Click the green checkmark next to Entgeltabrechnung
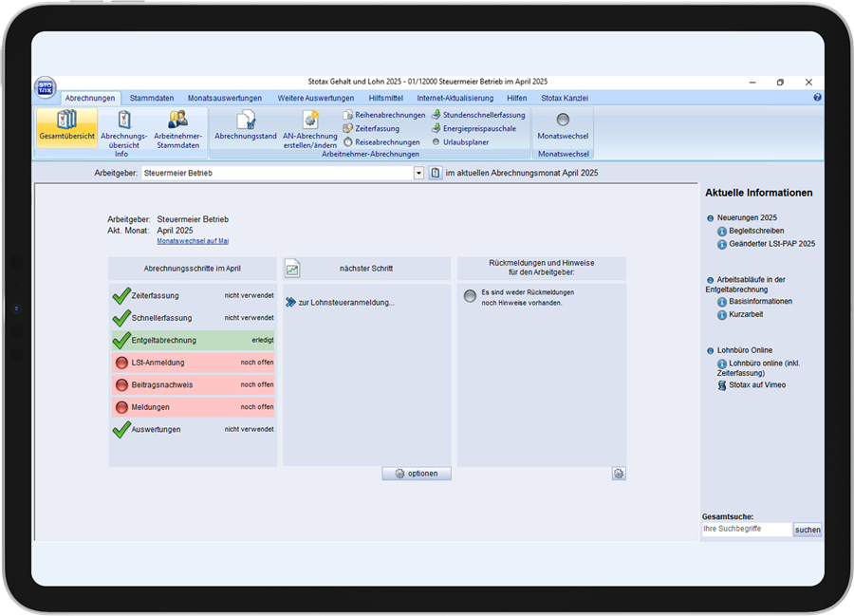854x616 pixels. [121, 340]
